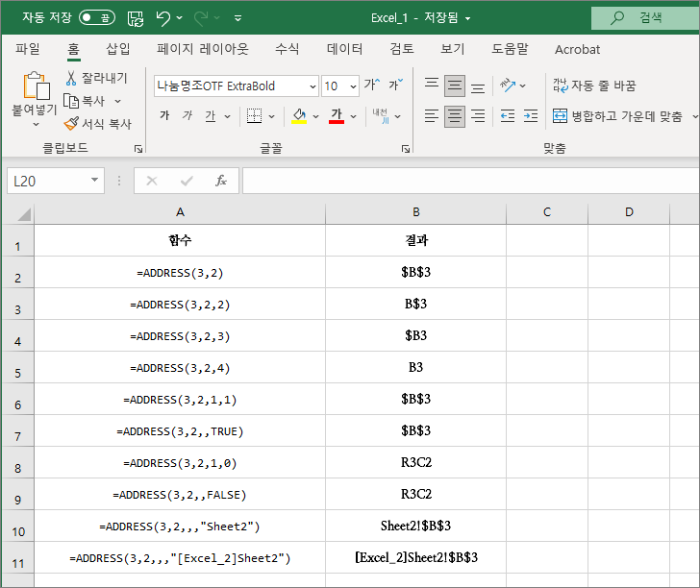
Task: Click the cell borders icon
Action: (255, 116)
